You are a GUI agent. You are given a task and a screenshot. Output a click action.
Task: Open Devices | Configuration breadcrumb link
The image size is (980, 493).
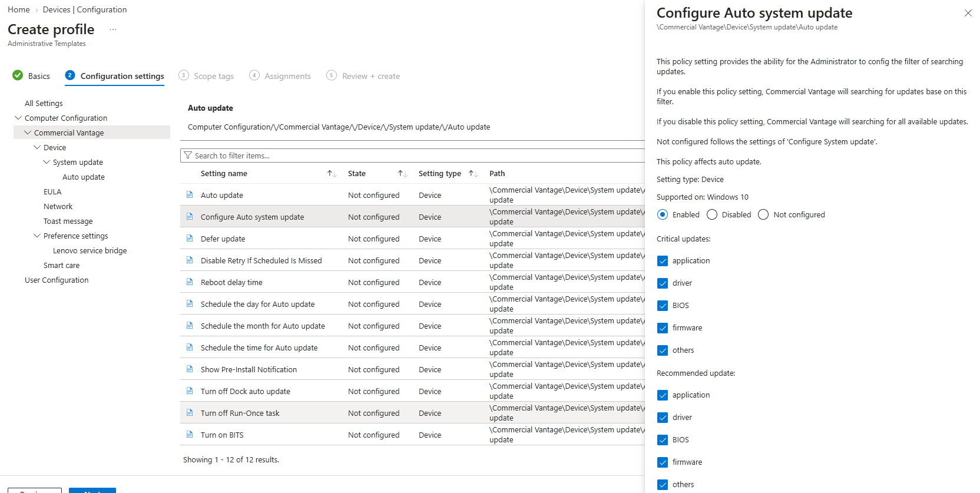[x=85, y=9]
